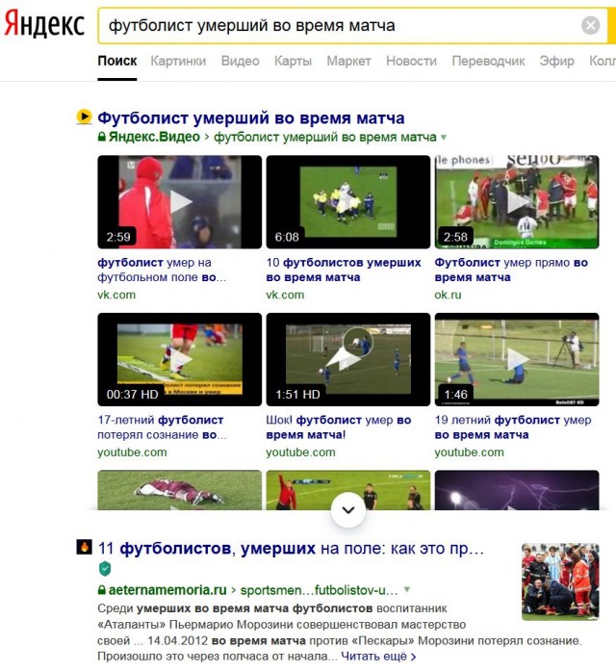This screenshot has width=616, height=672.
Task: Go to the Новости tab
Action: click(411, 61)
